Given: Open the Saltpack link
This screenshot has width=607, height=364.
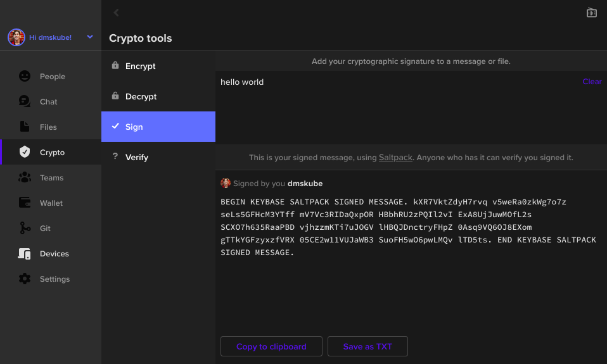Looking at the screenshot, I should click(x=395, y=158).
